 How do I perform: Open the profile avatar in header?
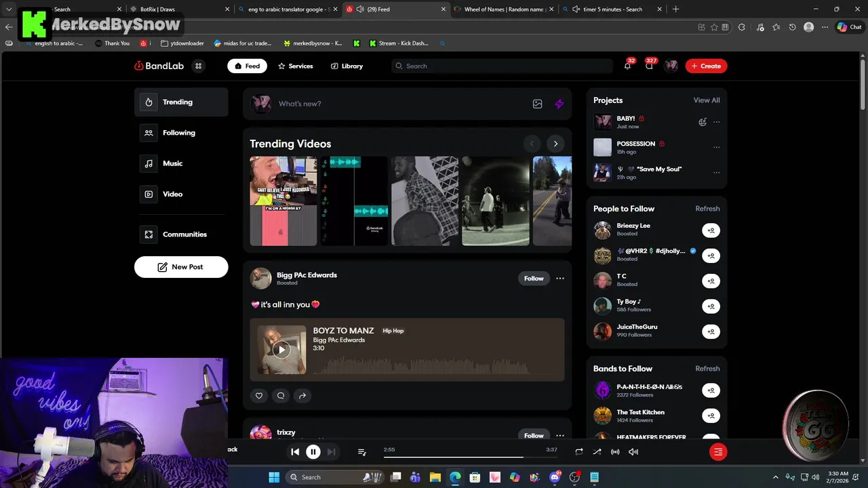coord(671,66)
